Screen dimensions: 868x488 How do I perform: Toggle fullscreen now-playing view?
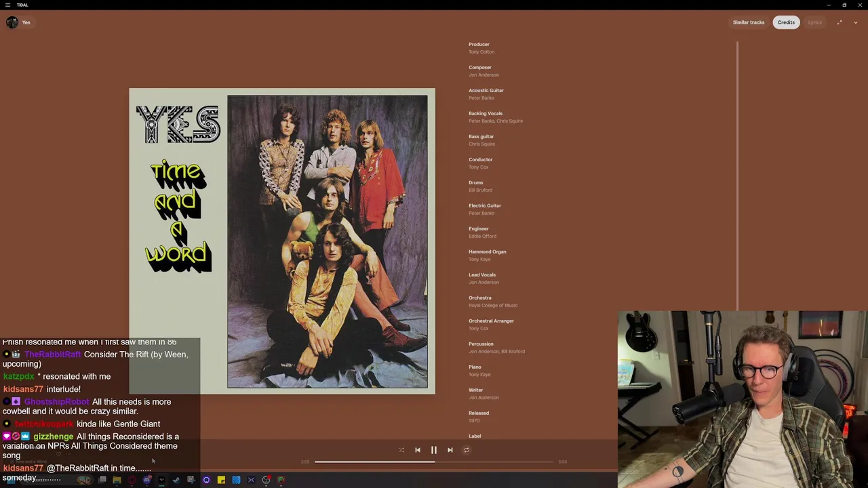coord(840,22)
